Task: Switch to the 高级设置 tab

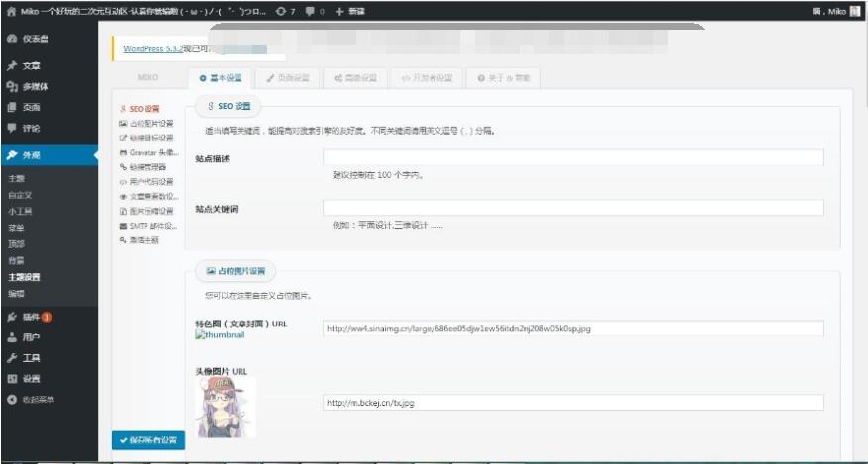Action: coord(354,77)
